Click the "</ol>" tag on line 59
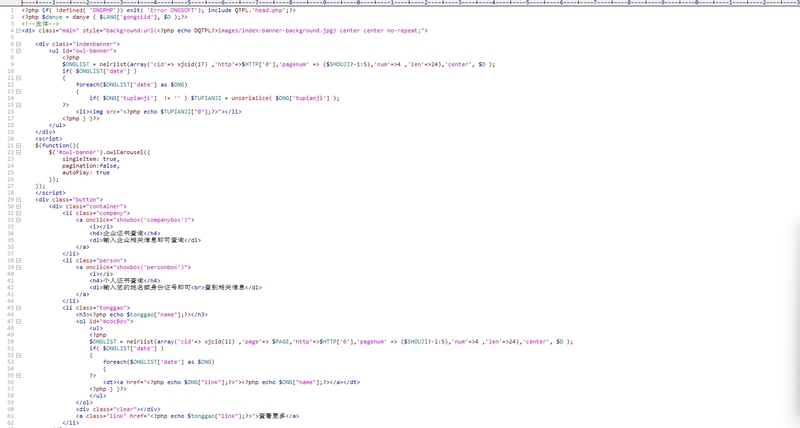Image resolution: width=800 pixels, height=428 pixels. [84, 402]
